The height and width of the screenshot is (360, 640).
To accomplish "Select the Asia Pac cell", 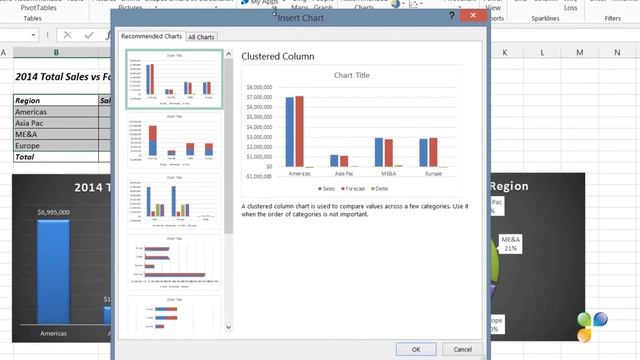I will (x=56, y=123).
